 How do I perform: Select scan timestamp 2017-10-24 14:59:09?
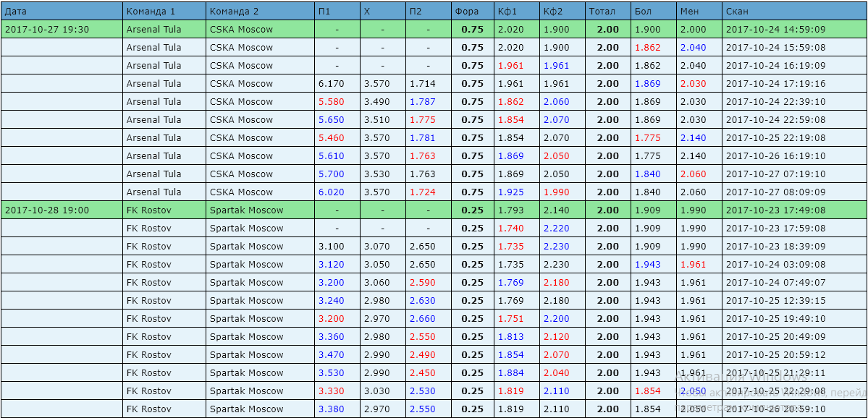point(775,30)
